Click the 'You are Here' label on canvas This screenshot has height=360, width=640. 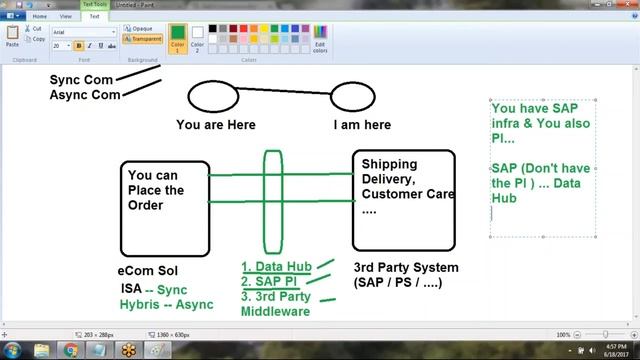pyautogui.click(x=216, y=124)
